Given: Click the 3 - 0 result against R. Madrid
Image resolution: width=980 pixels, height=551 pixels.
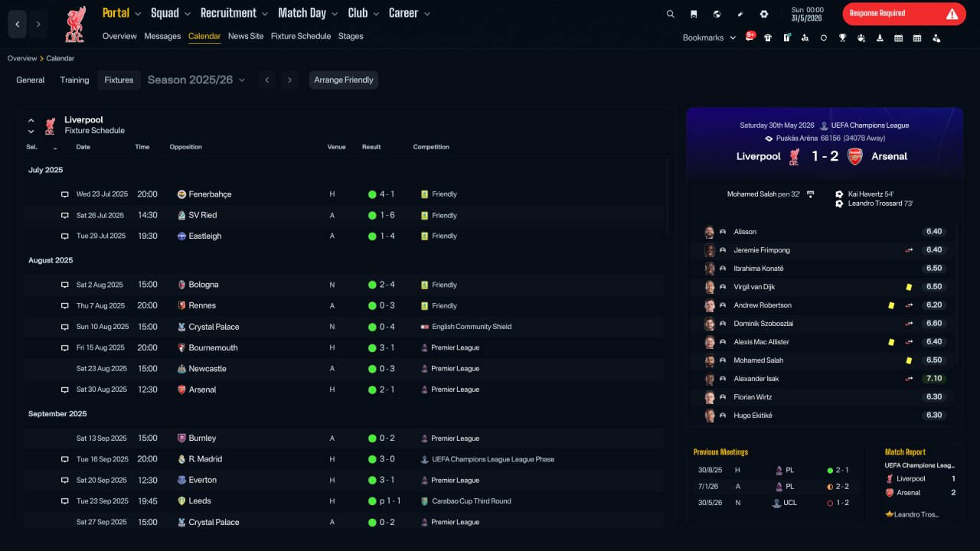Looking at the screenshot, I should coord(387,459).
